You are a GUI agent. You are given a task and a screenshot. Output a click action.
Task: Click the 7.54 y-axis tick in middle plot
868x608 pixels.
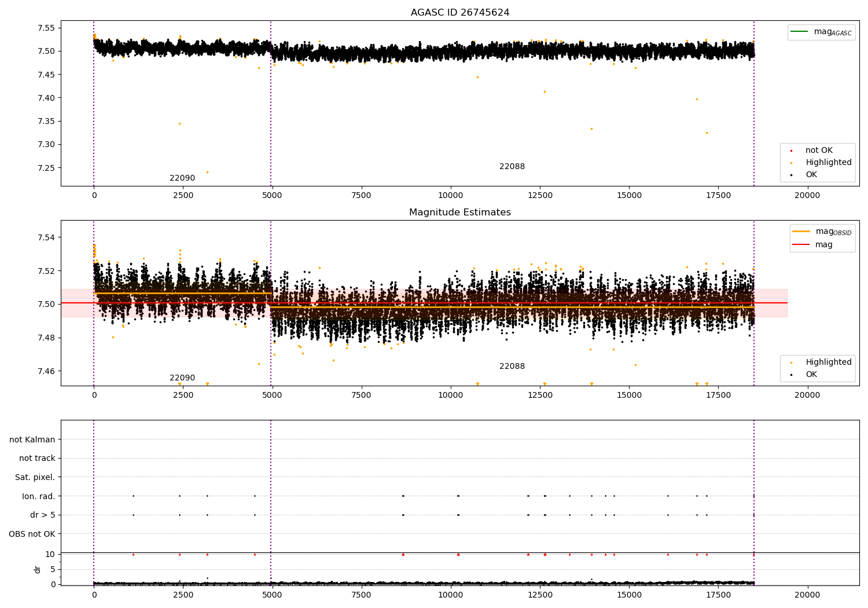[x=46, y=237]
